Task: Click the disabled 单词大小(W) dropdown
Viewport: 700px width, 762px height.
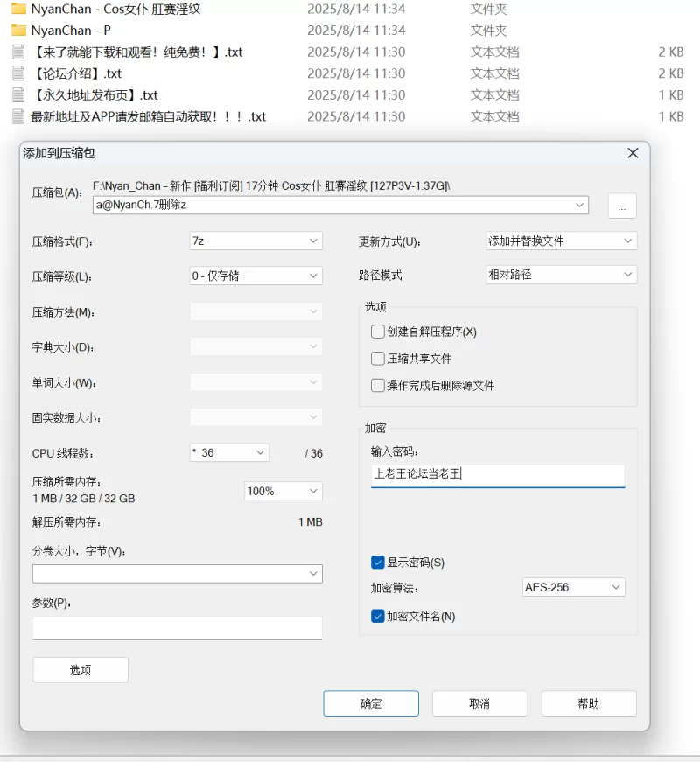Action: (256, 382)
